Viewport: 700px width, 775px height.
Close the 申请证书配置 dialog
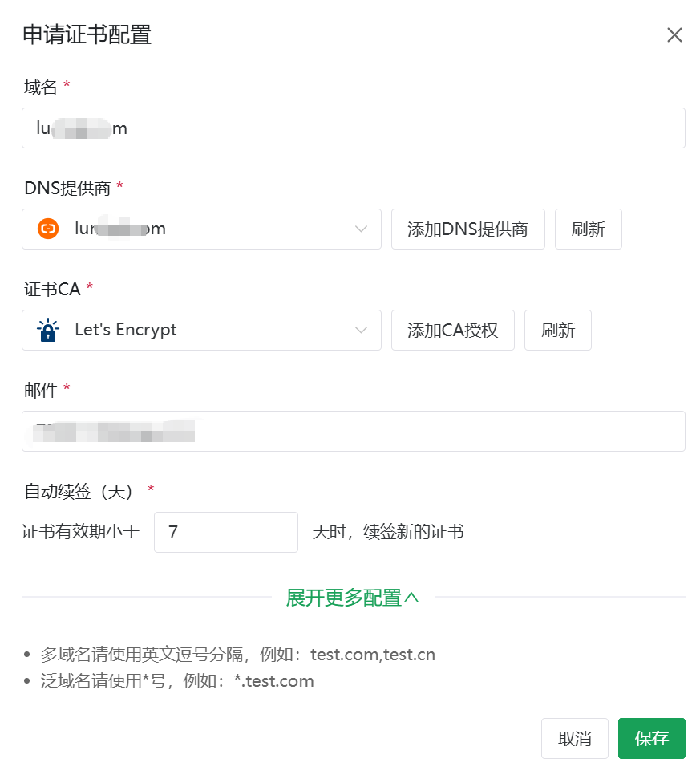[x=674, y=35]
